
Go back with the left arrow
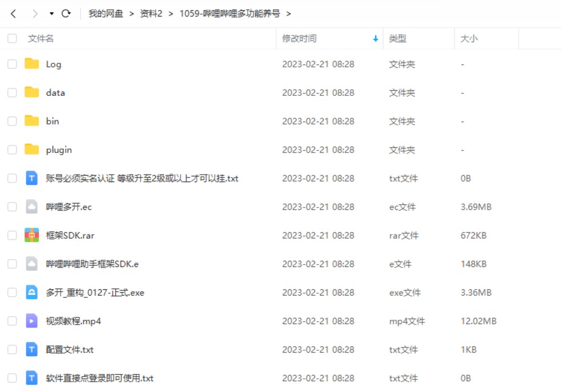pyautogui.click(x=13, y=14)
